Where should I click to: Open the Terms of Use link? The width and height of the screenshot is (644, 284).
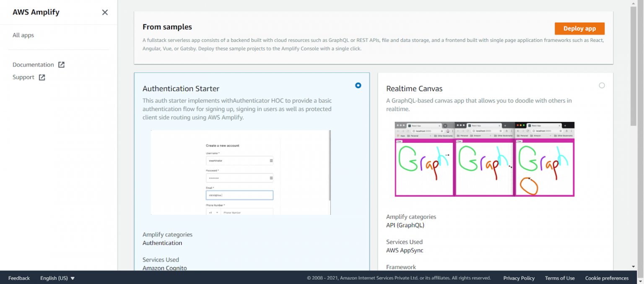pos(560,278)
